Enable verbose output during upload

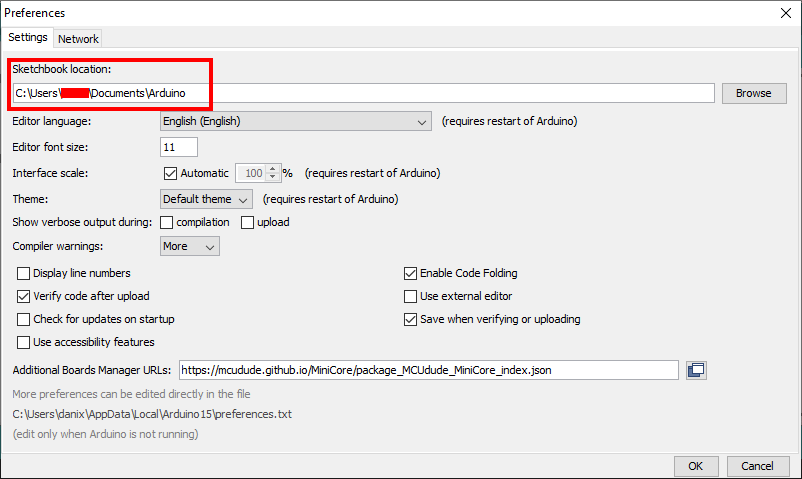pos(248,223)
